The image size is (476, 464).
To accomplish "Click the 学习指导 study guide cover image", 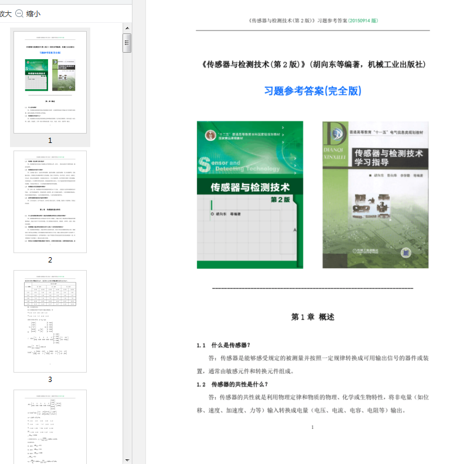I will pos(376,195).
